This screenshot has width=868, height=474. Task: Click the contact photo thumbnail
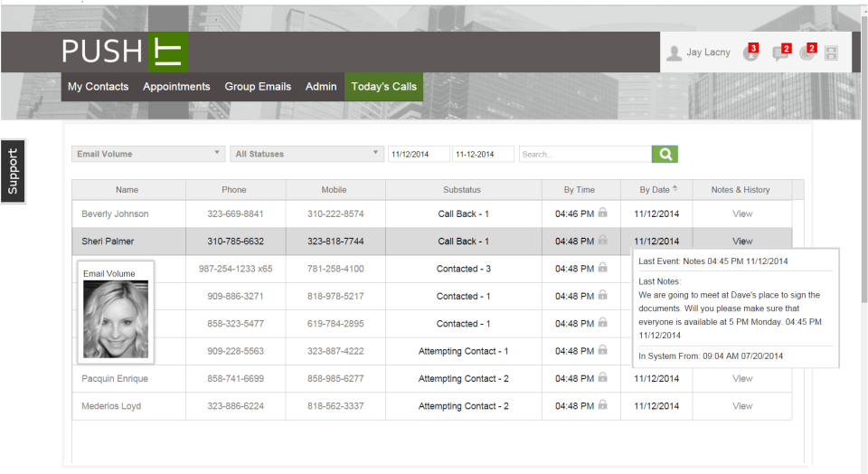[116, 319]
